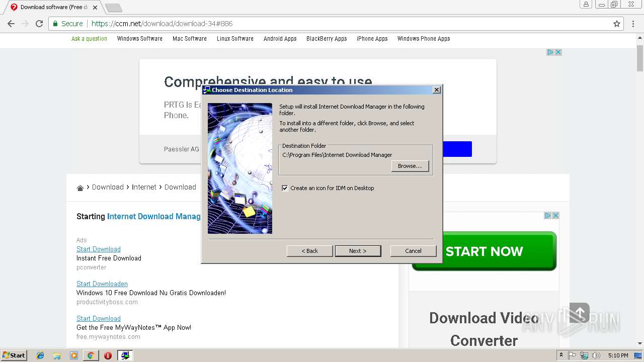This screenshot has width=644, height=362.
Task: Click the last Download breadcrumb after Internet
Action: pos(180,187)
